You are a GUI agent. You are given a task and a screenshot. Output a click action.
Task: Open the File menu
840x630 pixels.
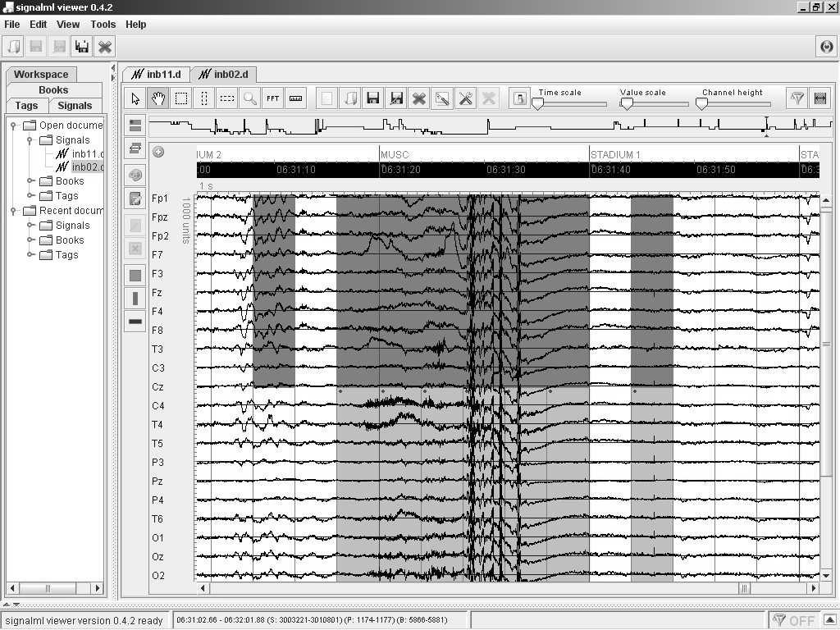[x=11, y=24]
